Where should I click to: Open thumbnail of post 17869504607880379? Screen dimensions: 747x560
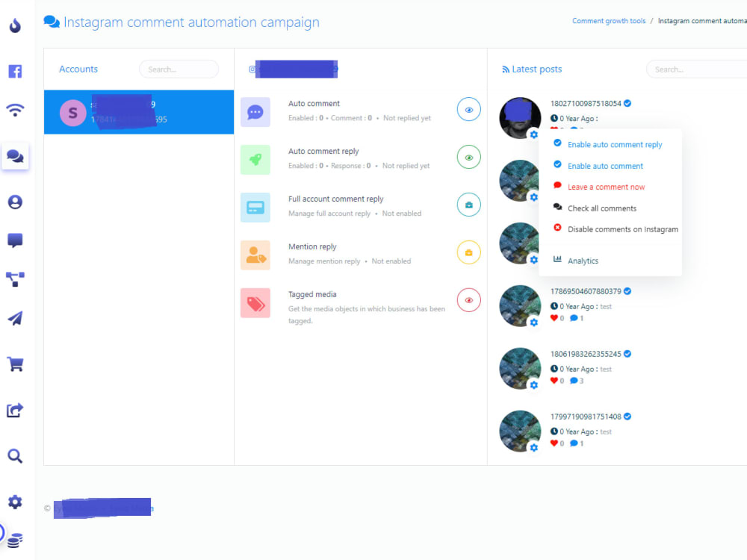click(520, 305)
